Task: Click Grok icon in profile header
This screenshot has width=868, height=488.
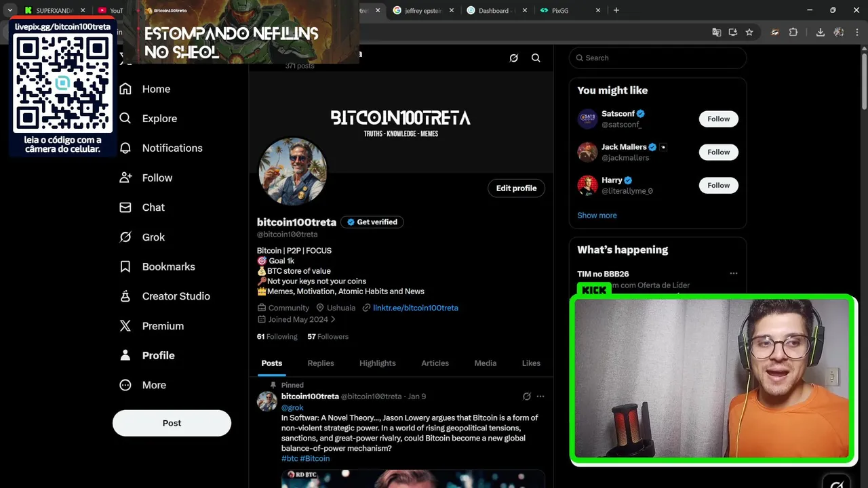Action: click(x=513, y=58)
